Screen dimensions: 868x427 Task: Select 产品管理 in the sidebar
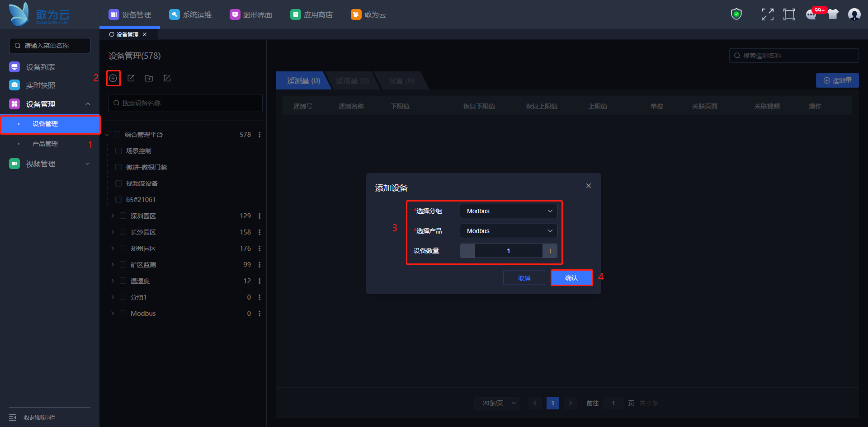[45, 144]
